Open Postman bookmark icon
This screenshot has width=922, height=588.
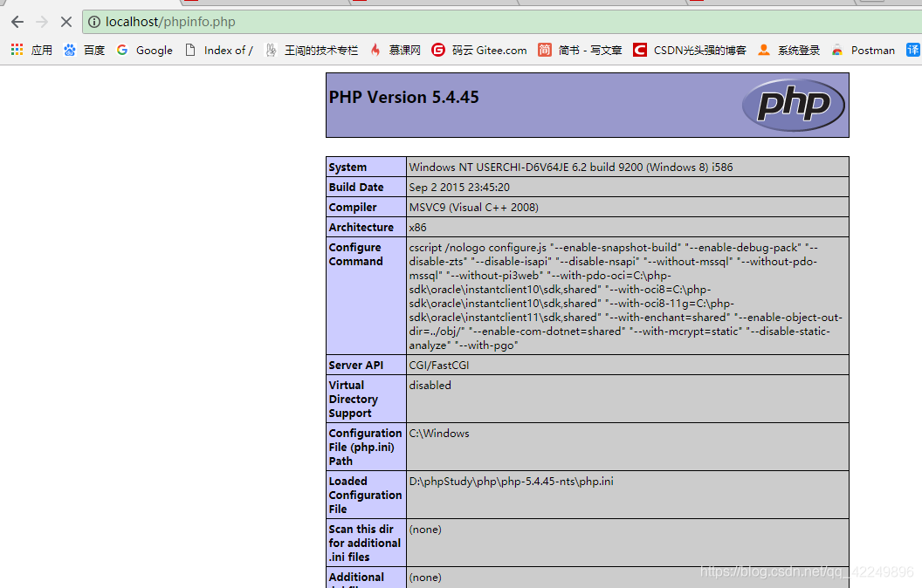[x=836, y=50]
